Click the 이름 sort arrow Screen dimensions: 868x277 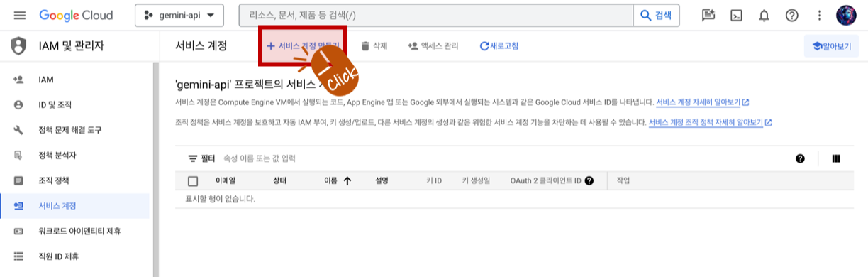coord(347,181)
